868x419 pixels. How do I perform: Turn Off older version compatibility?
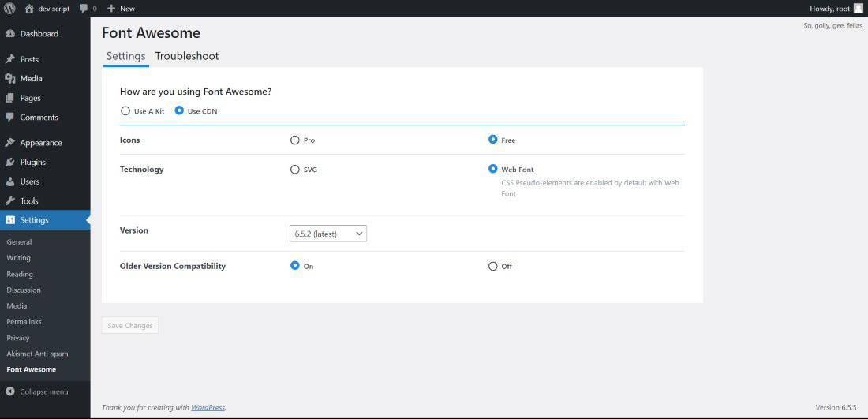(493, 267)
